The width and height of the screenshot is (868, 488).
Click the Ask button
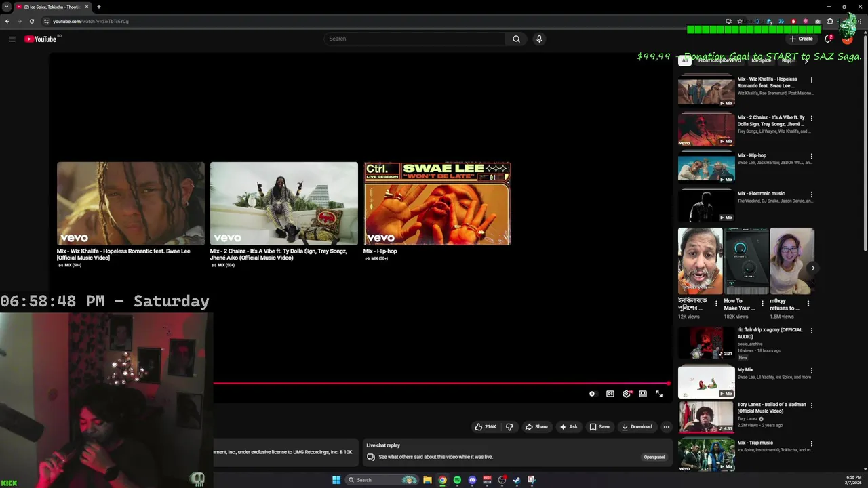point(568,427)
